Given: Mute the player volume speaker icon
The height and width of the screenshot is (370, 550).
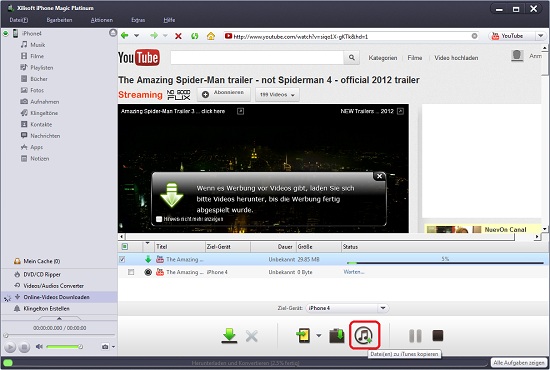Looking at the screenshot, I should (x=39, y=347).
